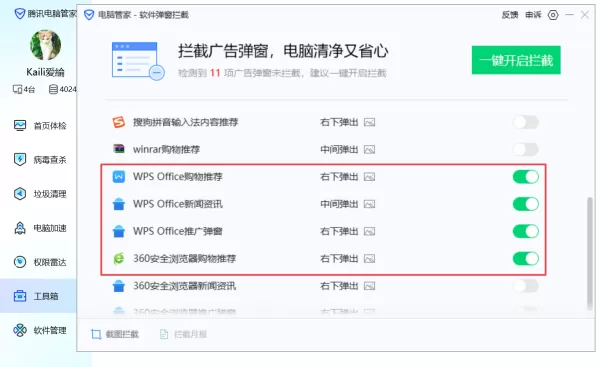Click 截图拦截 at bottom bar
Screen dimensions: 600x367
114,334
